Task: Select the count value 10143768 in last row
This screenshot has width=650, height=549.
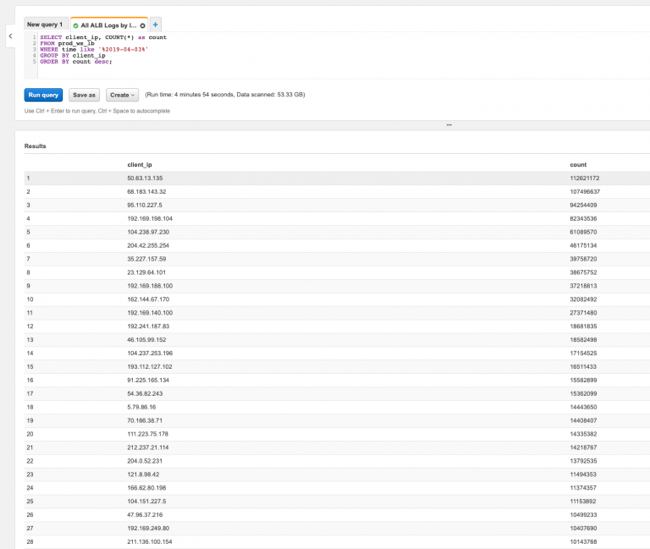Action: [x=583, y=542]
